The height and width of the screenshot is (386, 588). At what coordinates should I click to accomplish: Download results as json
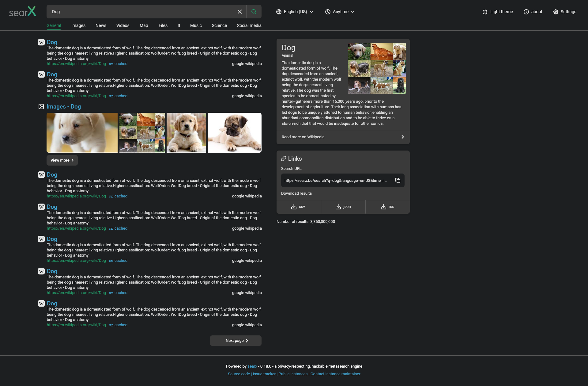coord(343,207)
